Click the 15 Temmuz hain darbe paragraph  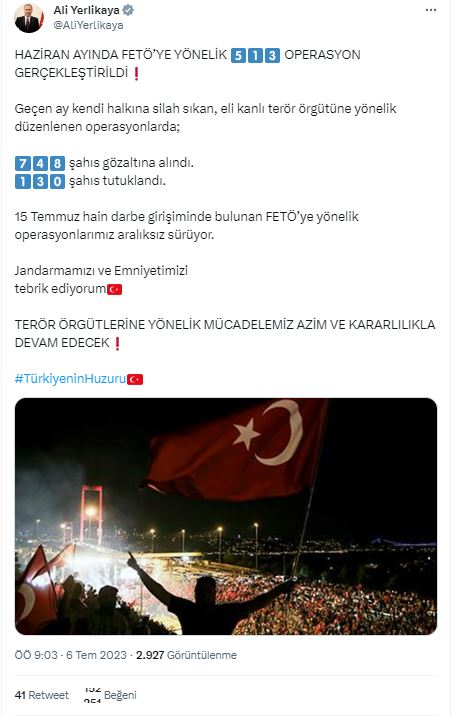186,226
